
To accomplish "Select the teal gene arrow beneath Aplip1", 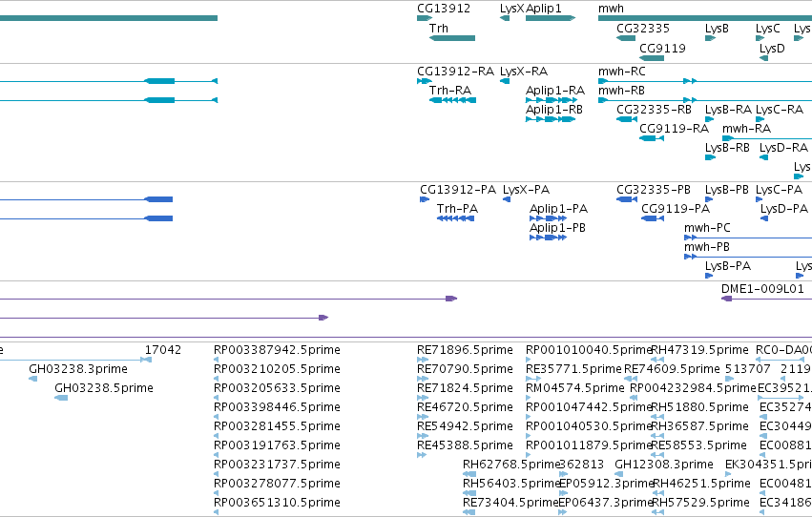I will point(551,19).
